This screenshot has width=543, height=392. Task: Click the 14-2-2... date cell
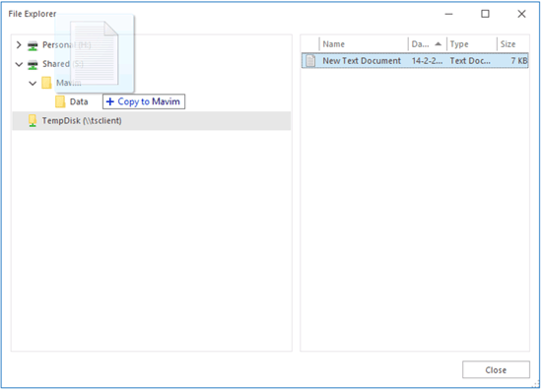[427, 61]
